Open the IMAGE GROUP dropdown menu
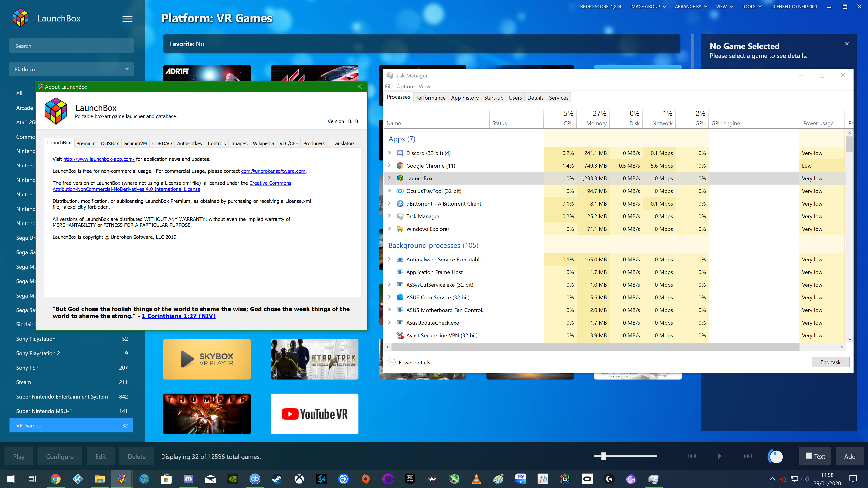The width and height of the screenshot is (868, 488). pos(648,6)
